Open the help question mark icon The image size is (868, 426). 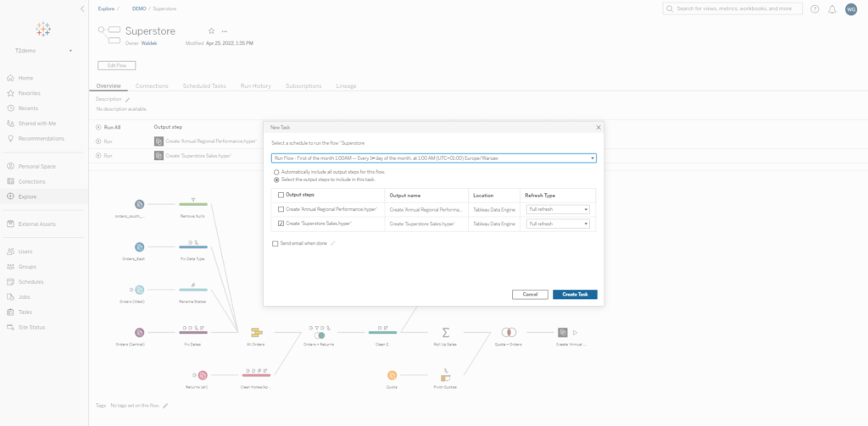tap(815, 8)
